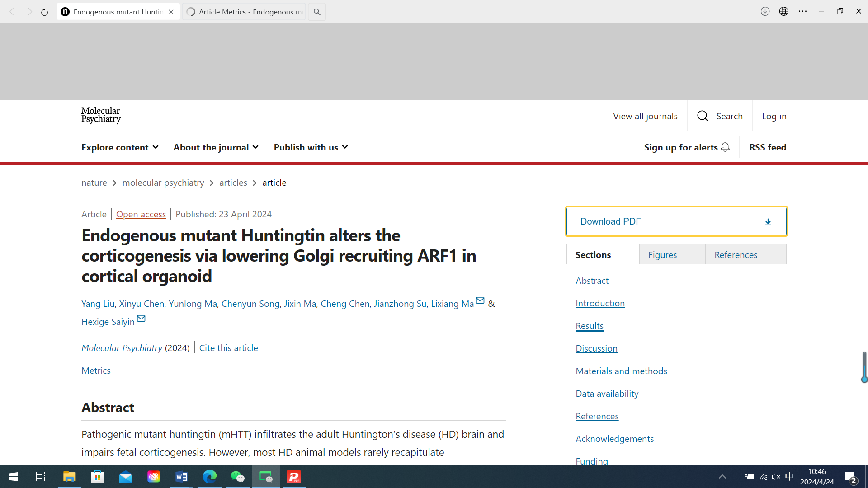The image size is (868, 488).
Task: Expand the Publish with us dropdown
Action: [311, 147]
